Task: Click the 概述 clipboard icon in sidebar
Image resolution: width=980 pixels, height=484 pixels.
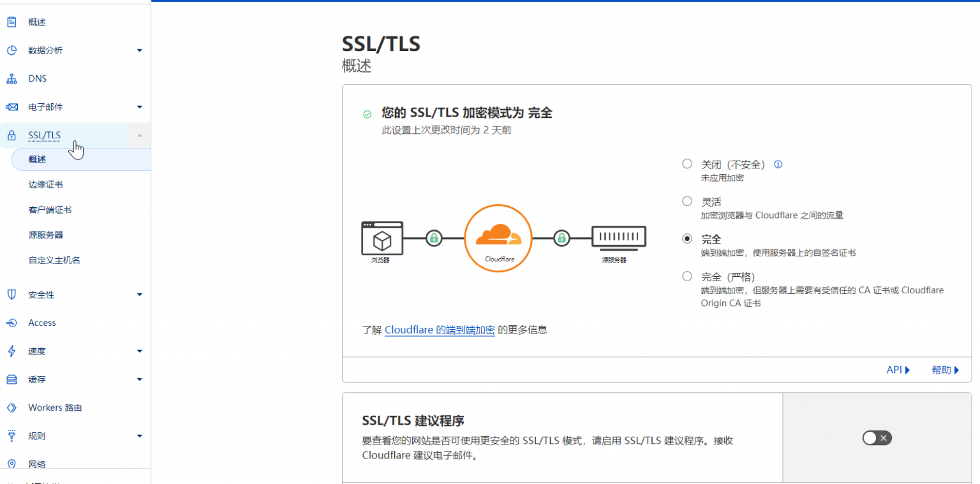Action: (x=11, y=22)
